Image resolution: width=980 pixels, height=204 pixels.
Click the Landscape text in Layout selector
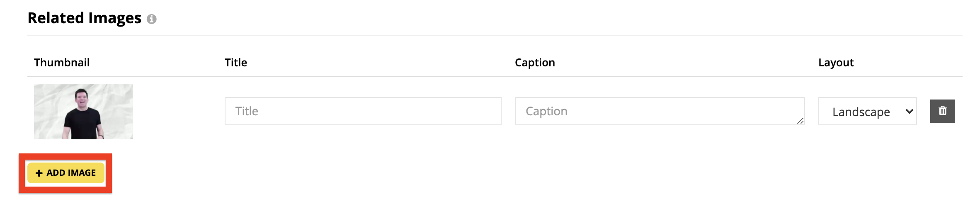[x=861, y=112]
